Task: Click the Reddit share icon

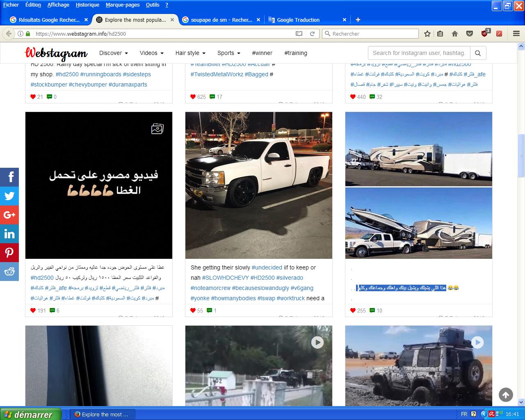Action: [9, 272]
